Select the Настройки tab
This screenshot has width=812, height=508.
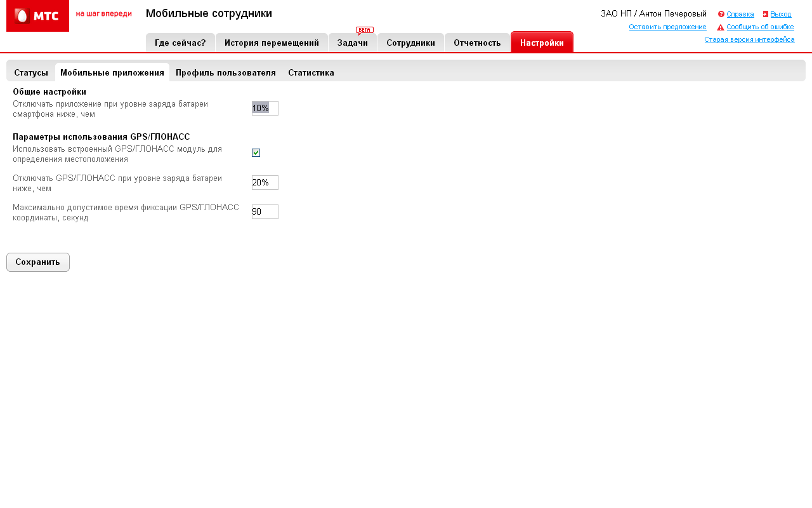(x=542, y=43)
